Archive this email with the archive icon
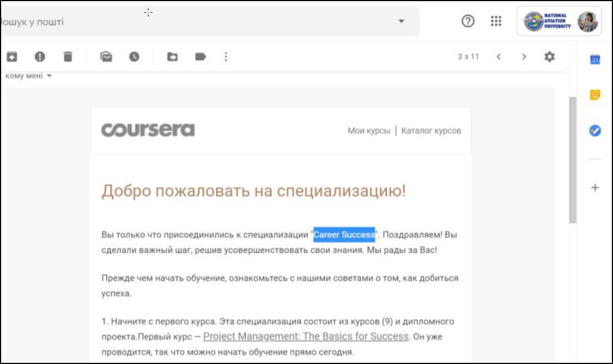This screenshot has height=364, width=613. click(x=12, y=57)
